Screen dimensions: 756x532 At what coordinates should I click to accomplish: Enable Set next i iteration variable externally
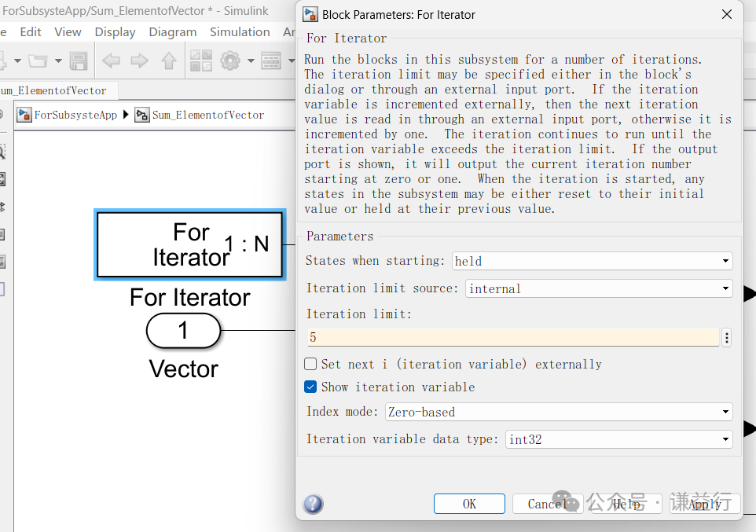(310, 364)
